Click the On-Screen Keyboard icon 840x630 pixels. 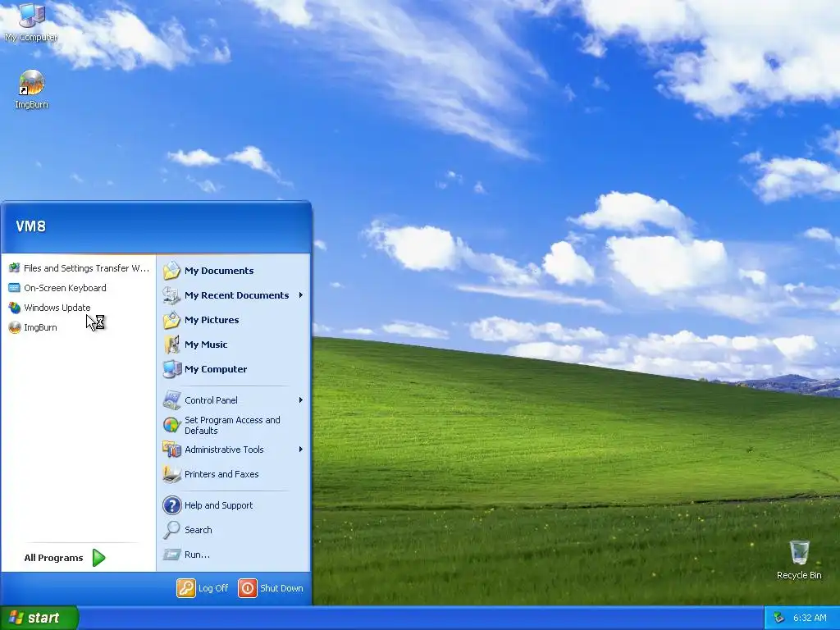click(x=15, y=288)
